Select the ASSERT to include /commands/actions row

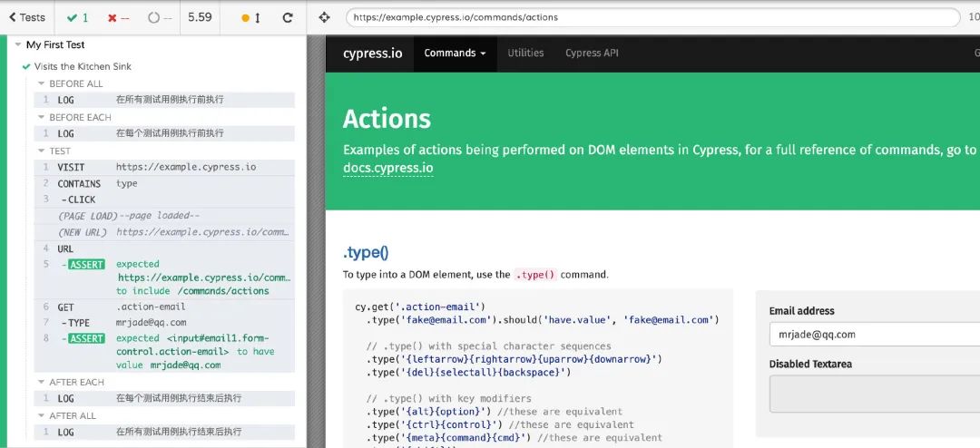tap(164, 278)
